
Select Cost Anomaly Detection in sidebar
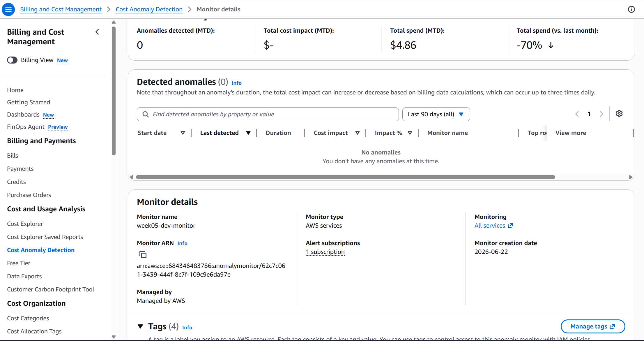tap(41, 250)
